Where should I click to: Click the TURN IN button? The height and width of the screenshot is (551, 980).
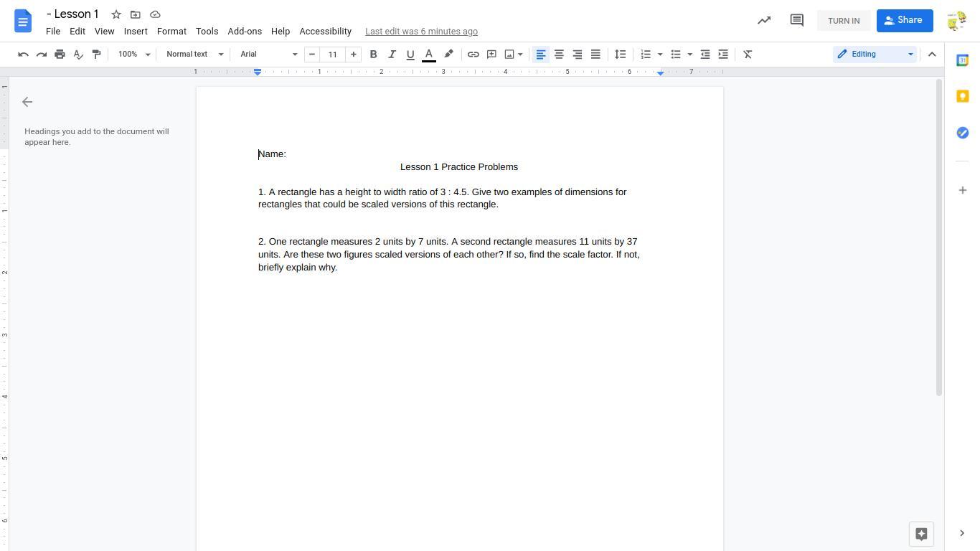coord(844,21)
